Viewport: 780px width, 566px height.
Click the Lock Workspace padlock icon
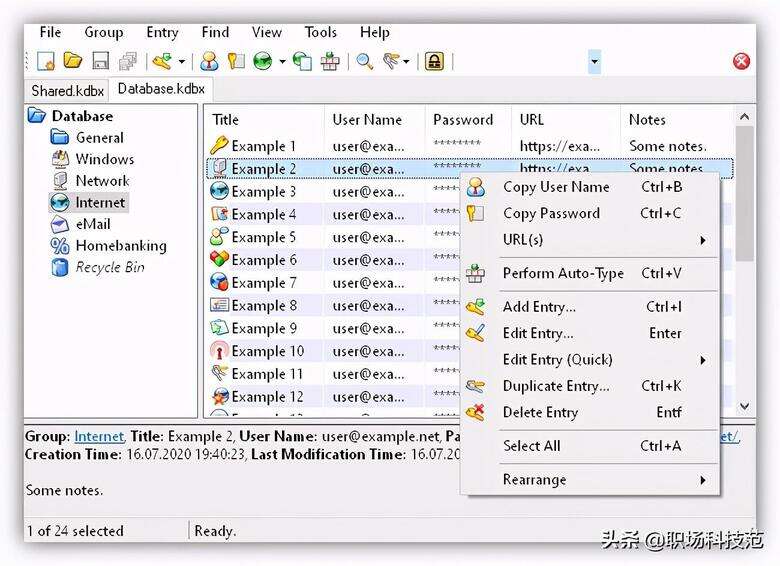(x=434, y=61)
